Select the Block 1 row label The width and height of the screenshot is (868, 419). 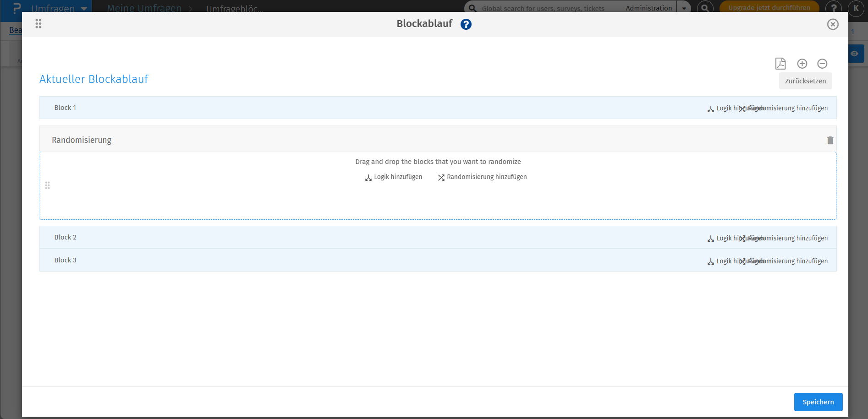(65, 108)
